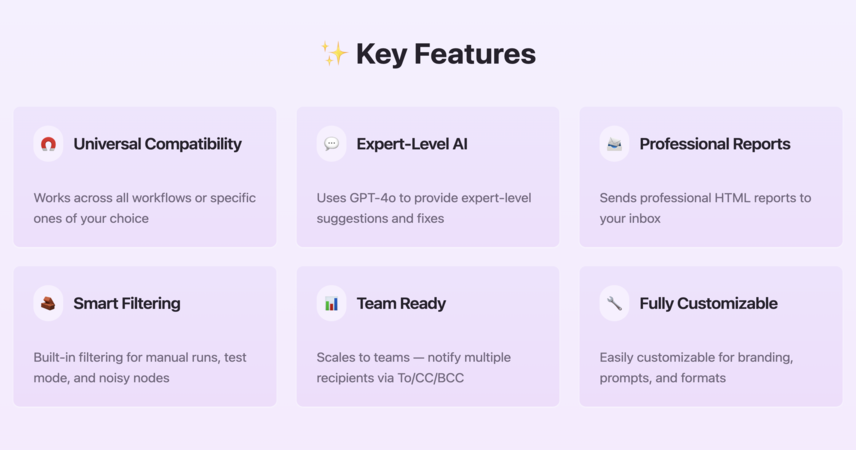Open the Professional Reports card title
The image size is (856, 450).
[x=715, y=144]
